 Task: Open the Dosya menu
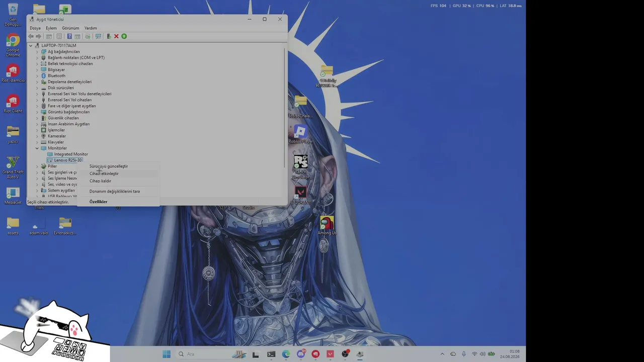click(x=35, y=28)
